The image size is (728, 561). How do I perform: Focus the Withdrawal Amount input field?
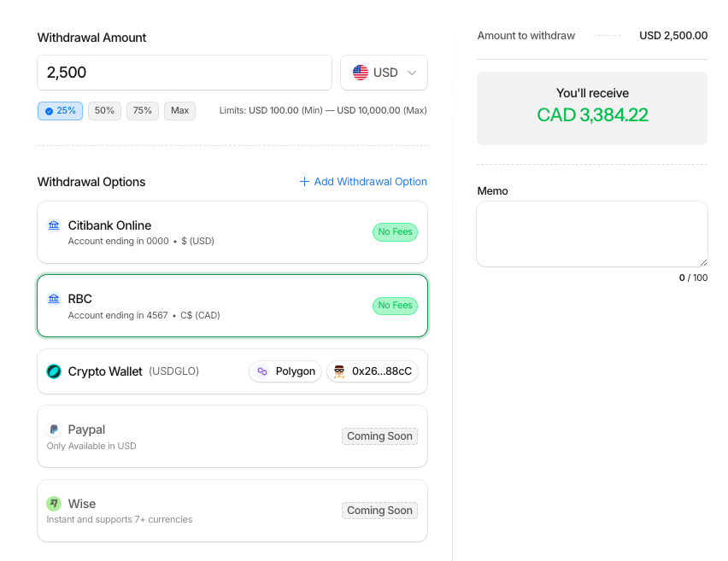(184, 73)
